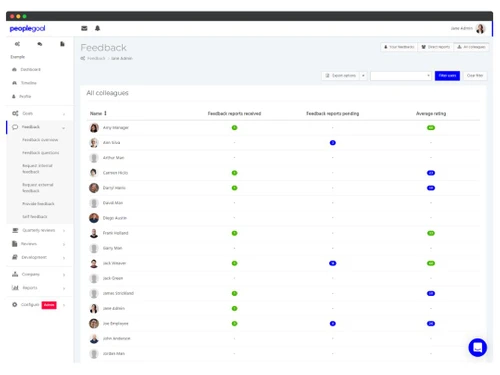Expand the Development sidebar section
Screen dimensions: 500x375
[x=64, y=258]
